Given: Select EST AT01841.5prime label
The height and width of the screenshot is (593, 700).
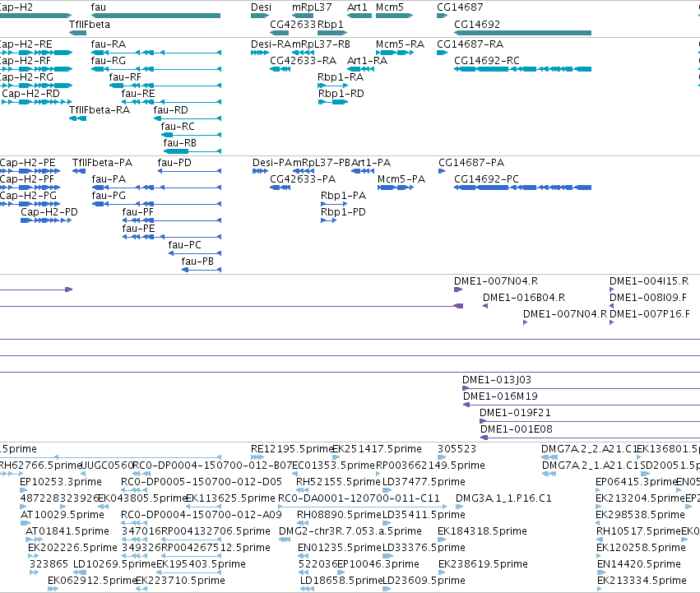Looking at the screenshot, I should pyautogui.click(x=67, y=531).
